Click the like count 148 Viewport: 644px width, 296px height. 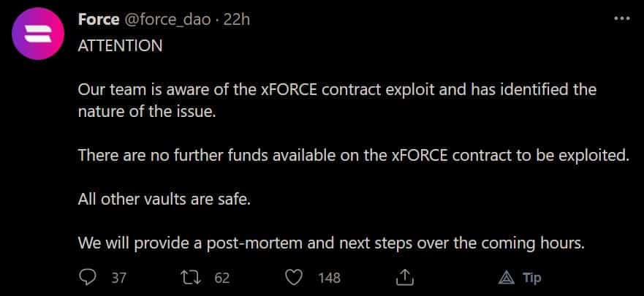click(x=330, y=278)
